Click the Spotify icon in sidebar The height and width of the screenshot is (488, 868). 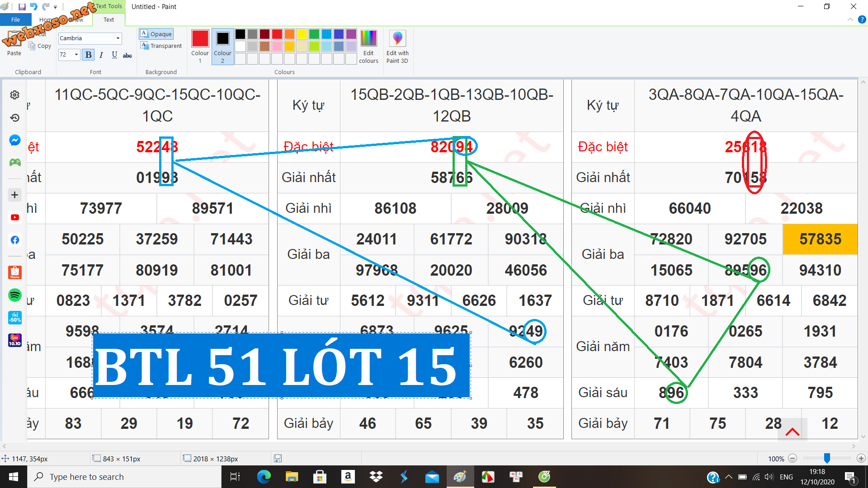15,295
